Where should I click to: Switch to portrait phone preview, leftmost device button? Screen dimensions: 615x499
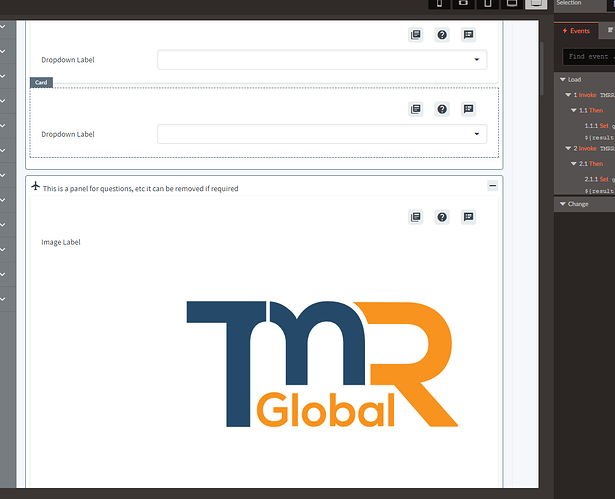click(439, 4)
